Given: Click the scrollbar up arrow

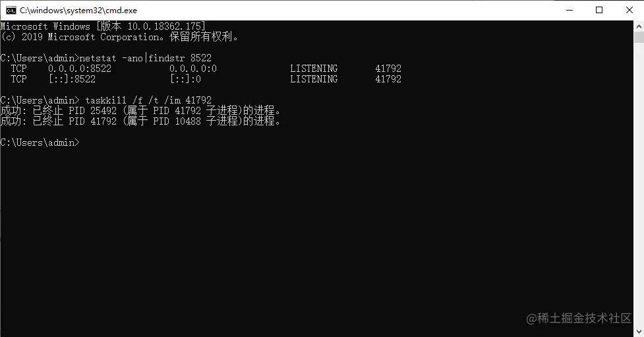Looking at the screenshot, I should pos(639,26).
